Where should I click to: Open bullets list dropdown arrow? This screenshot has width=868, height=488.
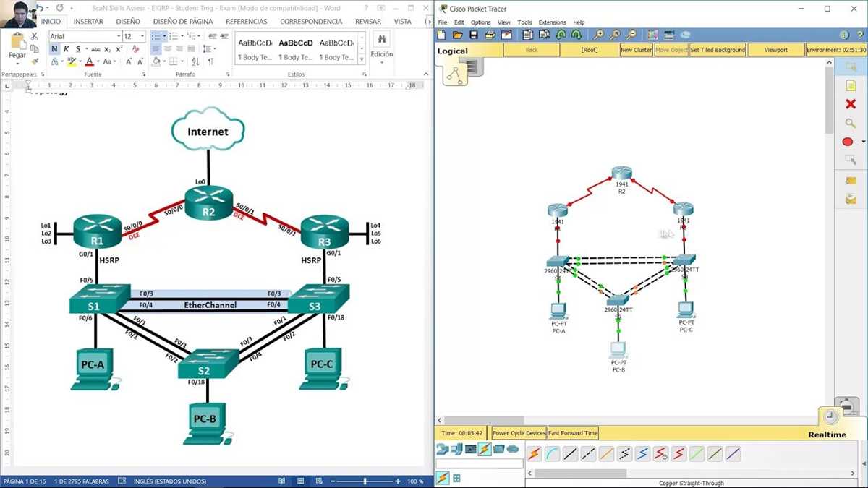pos(166,36)
